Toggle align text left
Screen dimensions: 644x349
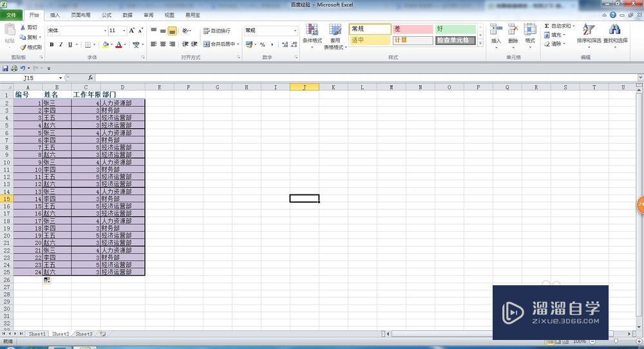click(154, 44)
